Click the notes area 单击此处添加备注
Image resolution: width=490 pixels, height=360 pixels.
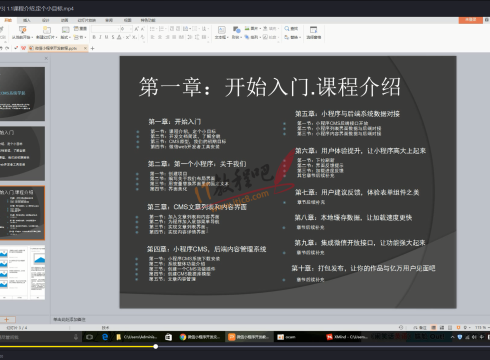click(x=69, y=320)
